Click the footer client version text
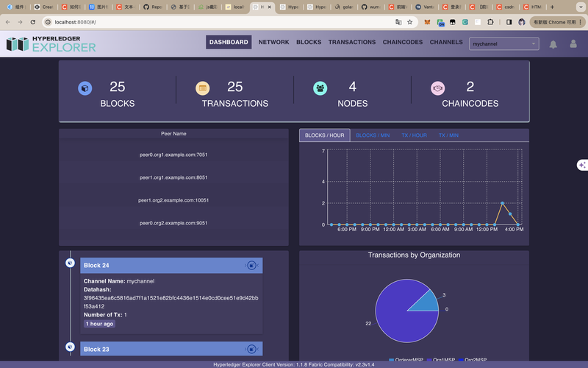 293,364
